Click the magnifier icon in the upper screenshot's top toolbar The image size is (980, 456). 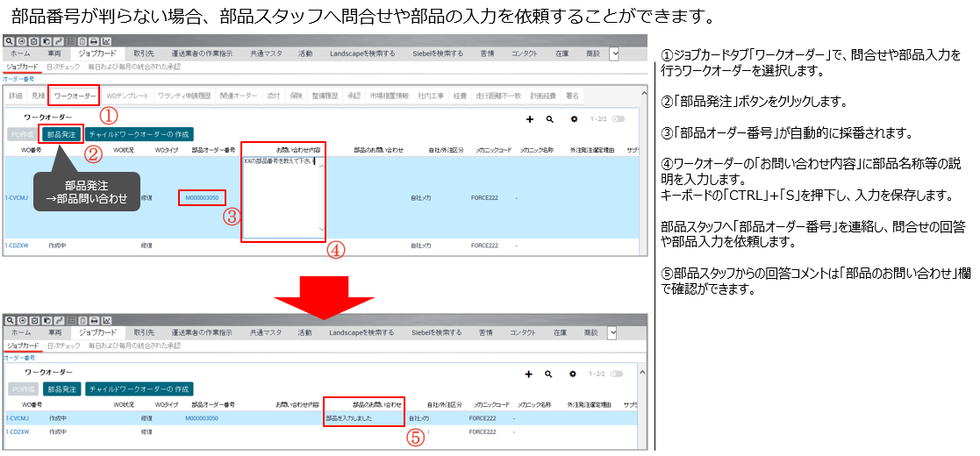tap(9, 41)
